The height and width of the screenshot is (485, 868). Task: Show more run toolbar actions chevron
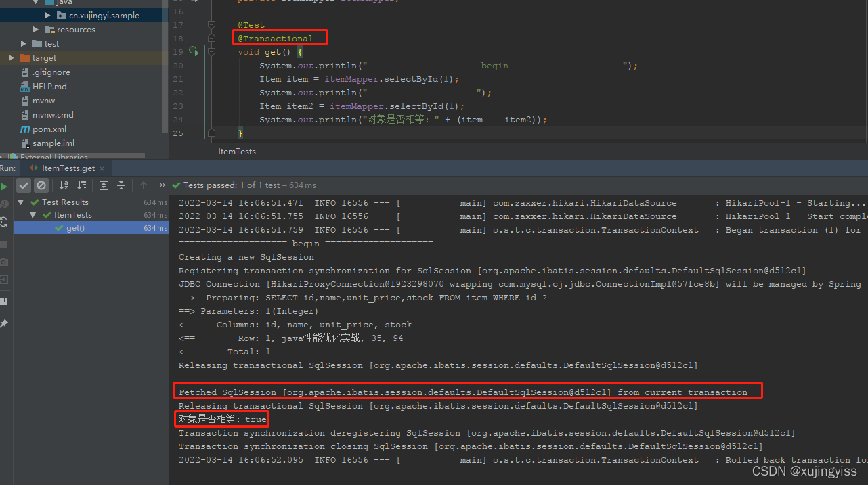click(162, 185)
